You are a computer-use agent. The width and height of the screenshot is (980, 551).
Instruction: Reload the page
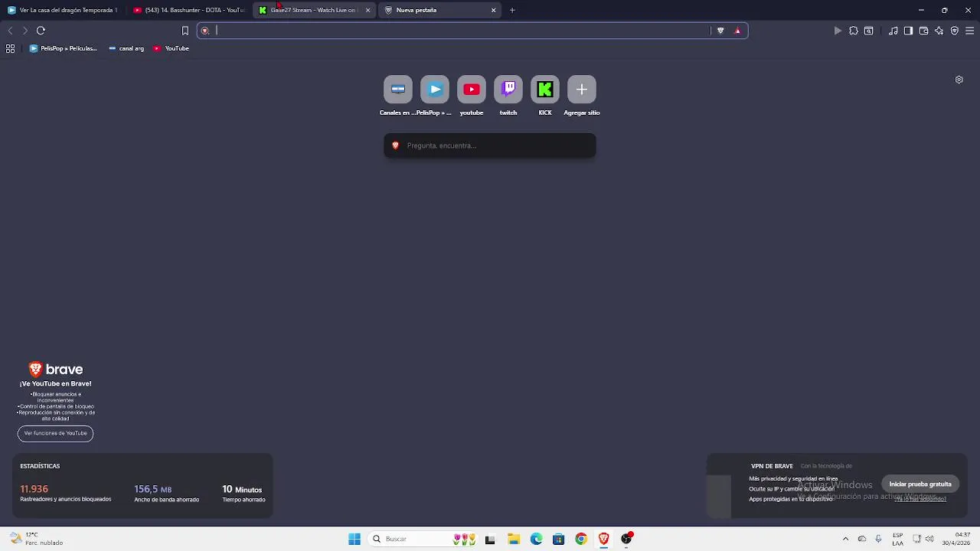point(41,31)
